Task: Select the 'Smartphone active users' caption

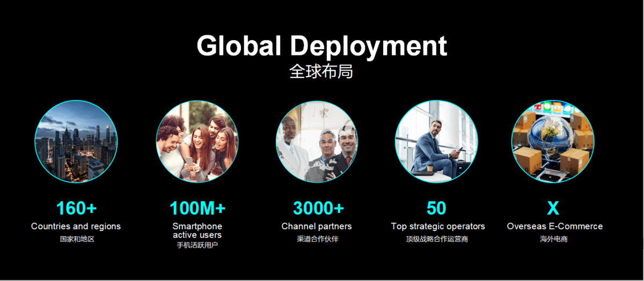Action: point(197,231)
